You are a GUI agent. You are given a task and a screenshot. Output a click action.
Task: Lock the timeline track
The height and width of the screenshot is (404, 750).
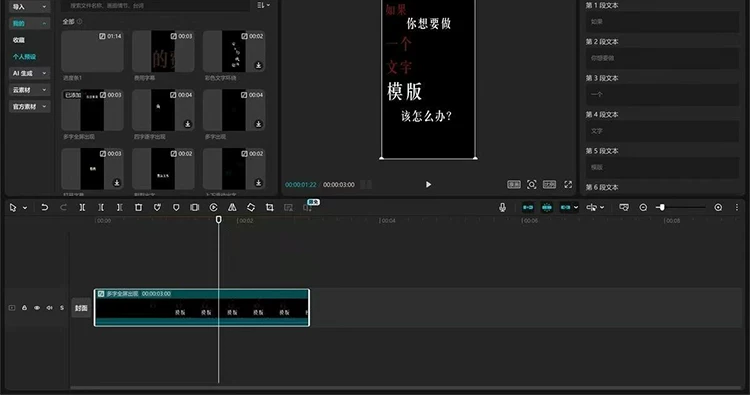[x=24, y=308]
